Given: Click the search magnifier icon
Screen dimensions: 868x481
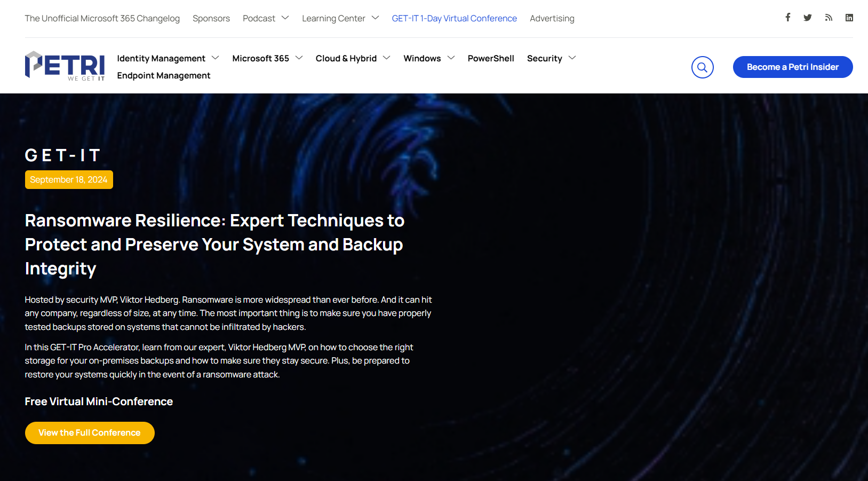Looking at the screenshot, I should click(702, 67).
